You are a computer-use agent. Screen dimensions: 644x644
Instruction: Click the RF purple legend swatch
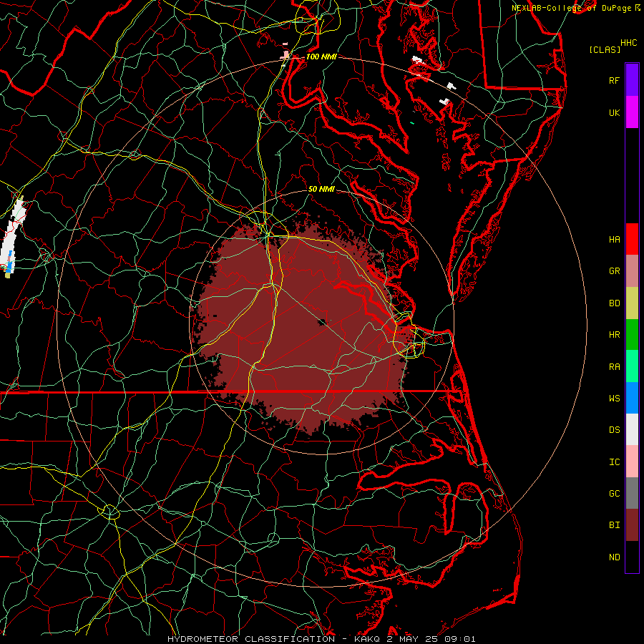point(632,80)
